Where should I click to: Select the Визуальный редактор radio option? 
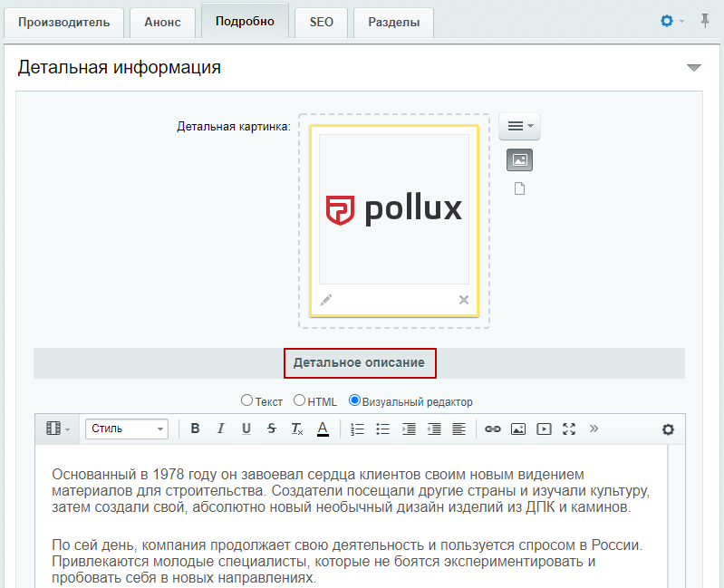pos(354,400)
